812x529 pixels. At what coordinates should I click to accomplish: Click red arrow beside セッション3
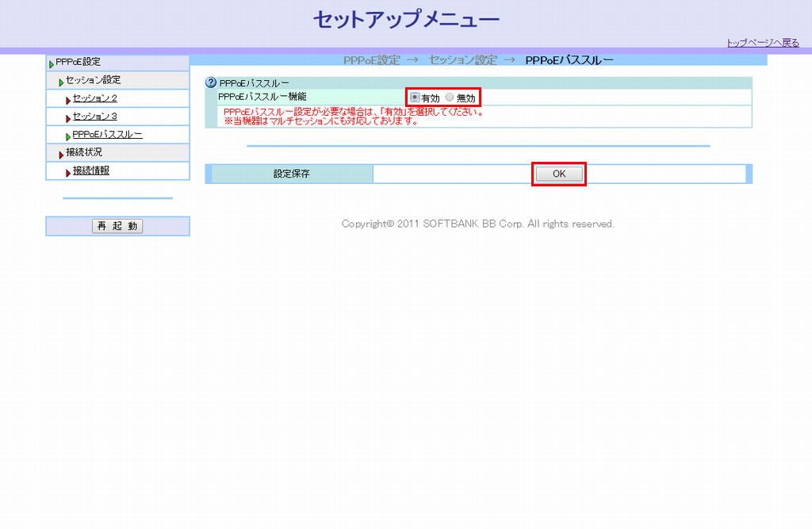point(68,119)
